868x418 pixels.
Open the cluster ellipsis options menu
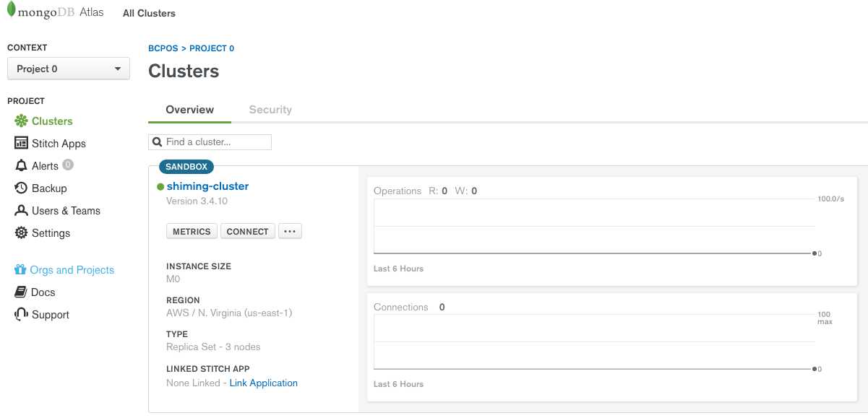[290, 232]
